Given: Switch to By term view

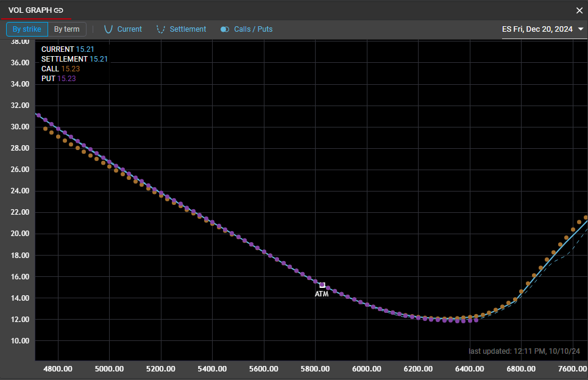Looking at the screenshot, I should [66, 29].
